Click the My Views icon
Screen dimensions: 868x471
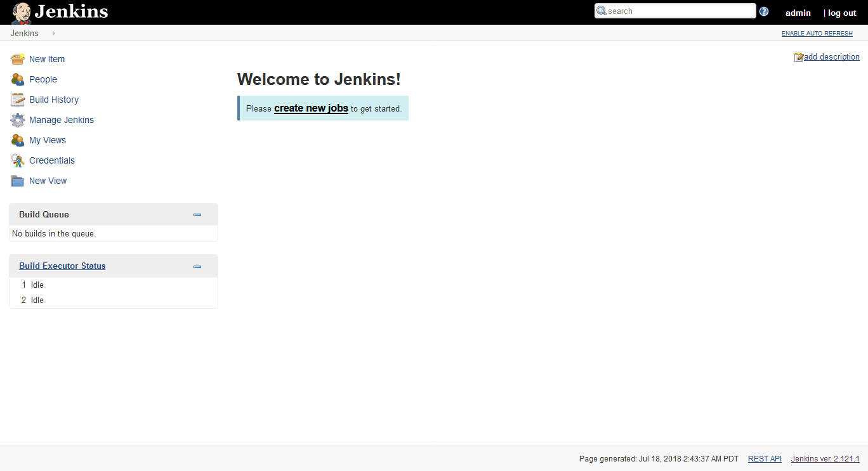click(x=18, y=140)
